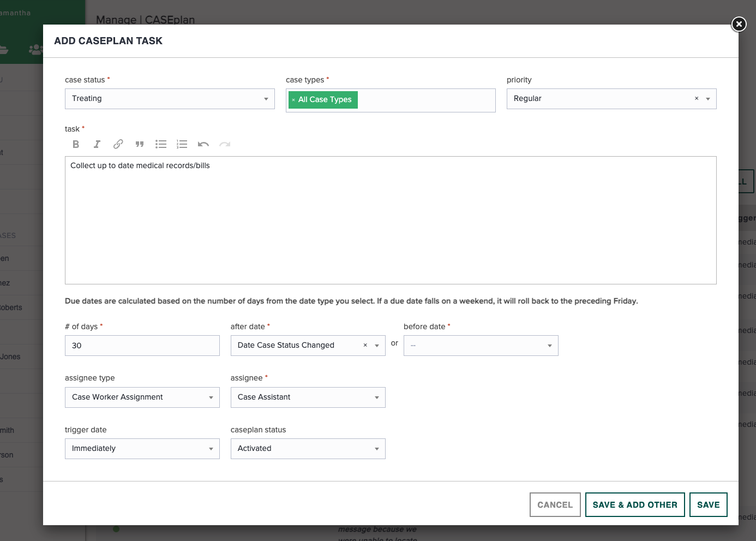This screenshot has width=756, height=541.
Task: Insert a bulleted list
Action: (x=161, y=144)
